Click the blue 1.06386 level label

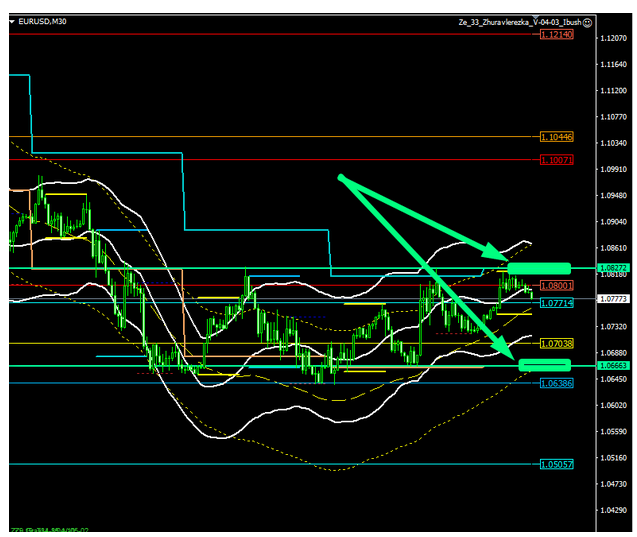click(555, 383)
